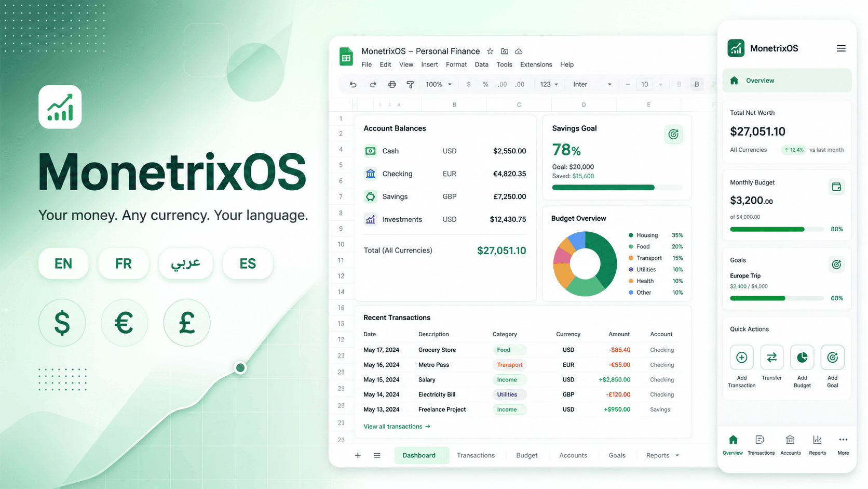Switch to the Transactions sheet tab
868x489 pixels.
pyautogui.click(x=476, y=455)
